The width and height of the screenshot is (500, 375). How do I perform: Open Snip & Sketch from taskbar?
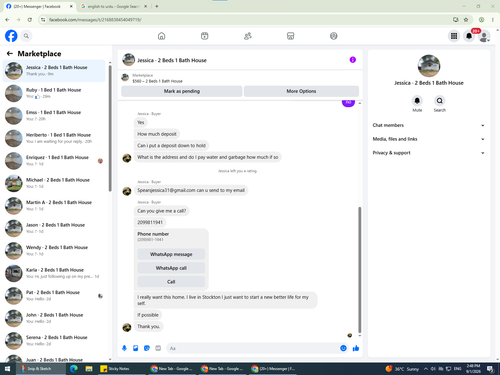[41, 369]
